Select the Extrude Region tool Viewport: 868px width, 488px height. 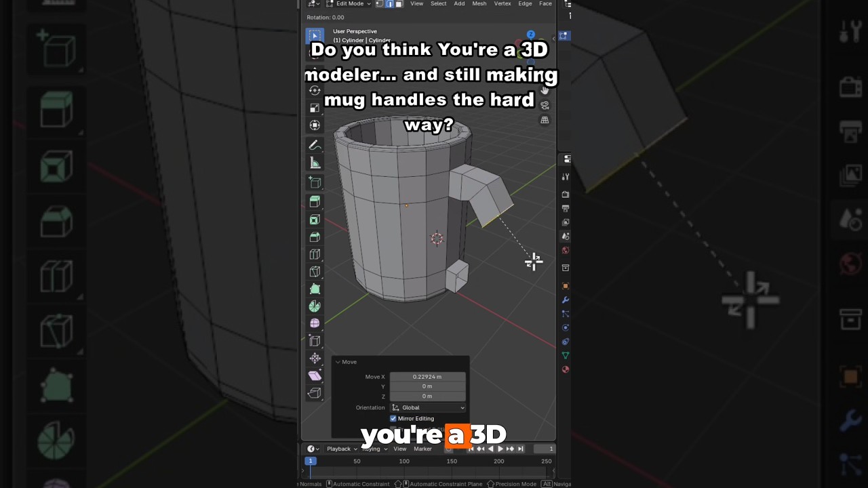314,202
